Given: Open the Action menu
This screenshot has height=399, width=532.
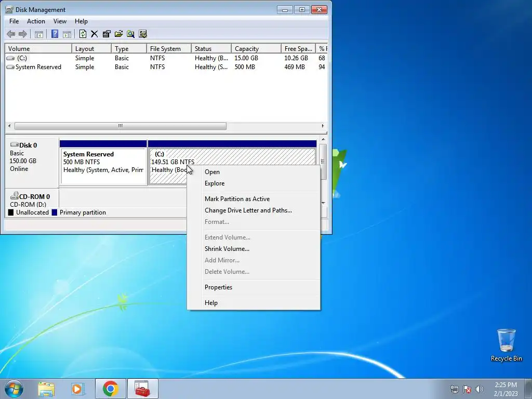Looking at the screenshot, I should (x=36, y=21).
